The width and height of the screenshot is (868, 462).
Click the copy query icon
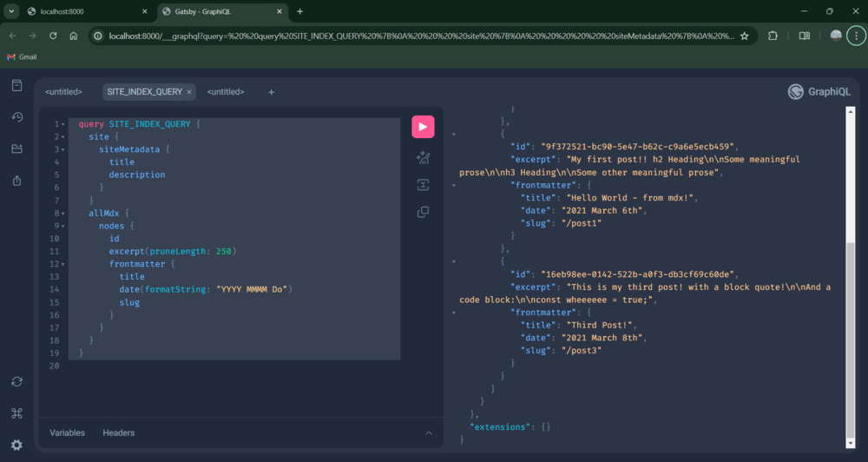tap(423, 212)
